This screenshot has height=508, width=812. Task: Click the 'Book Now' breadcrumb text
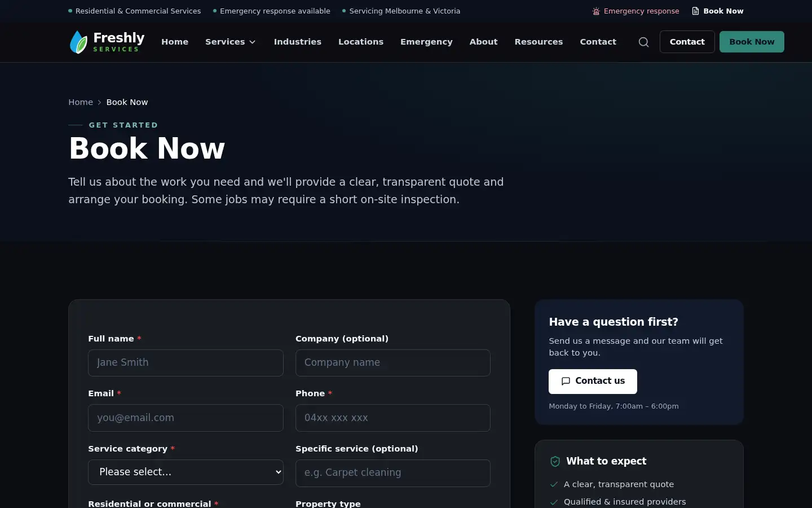pyautogui.click(x=127, y=102)
